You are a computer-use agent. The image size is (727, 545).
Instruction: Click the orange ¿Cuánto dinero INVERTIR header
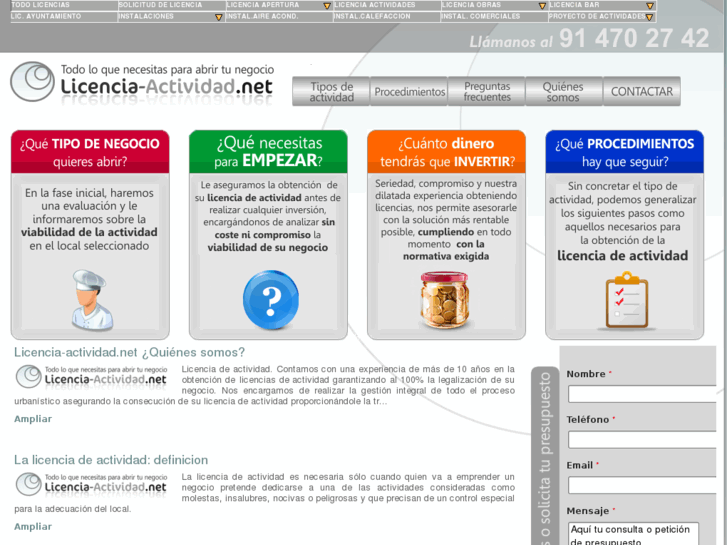pyautogui.click(x=446, y=152)
